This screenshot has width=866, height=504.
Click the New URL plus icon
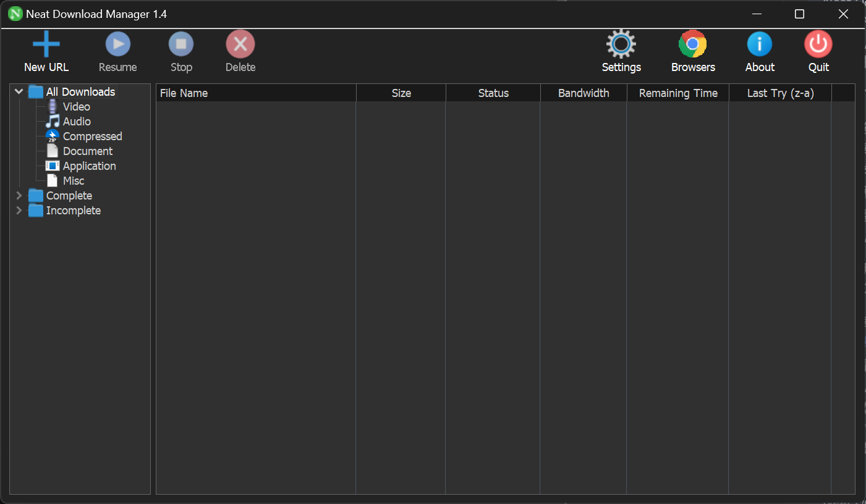coord(46,44)
